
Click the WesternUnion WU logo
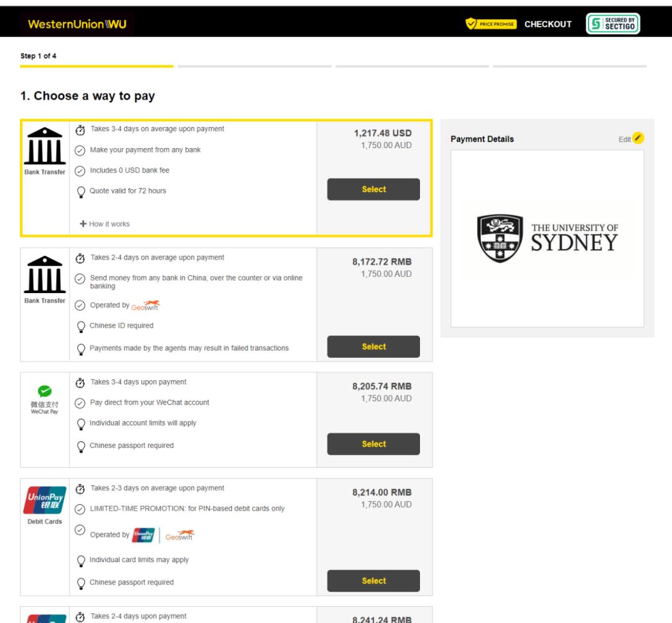click(77, 24)
